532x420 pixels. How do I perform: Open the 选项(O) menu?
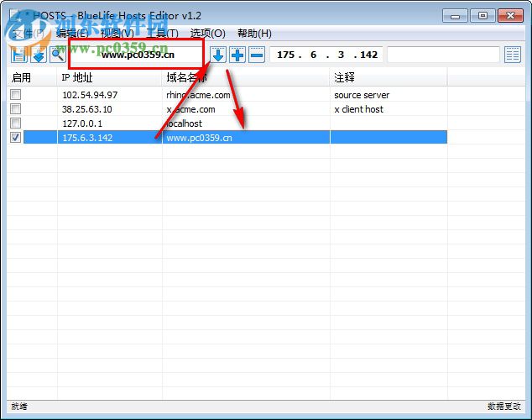(x=207, y=34)
